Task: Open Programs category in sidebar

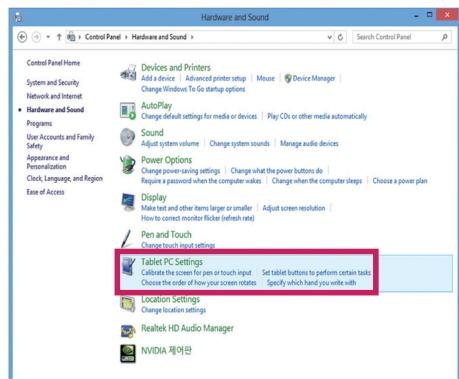Action: pos(39,124)
